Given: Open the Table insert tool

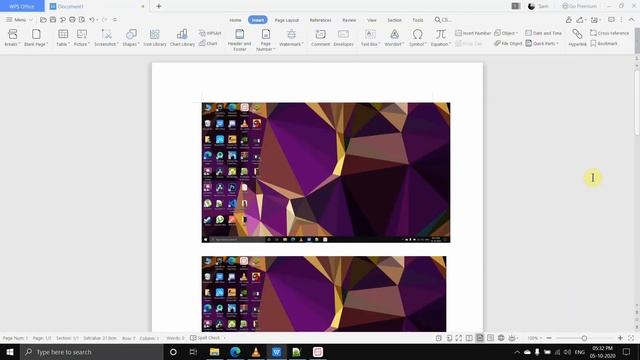Looking at the screenshot, I should coord(63,38).
